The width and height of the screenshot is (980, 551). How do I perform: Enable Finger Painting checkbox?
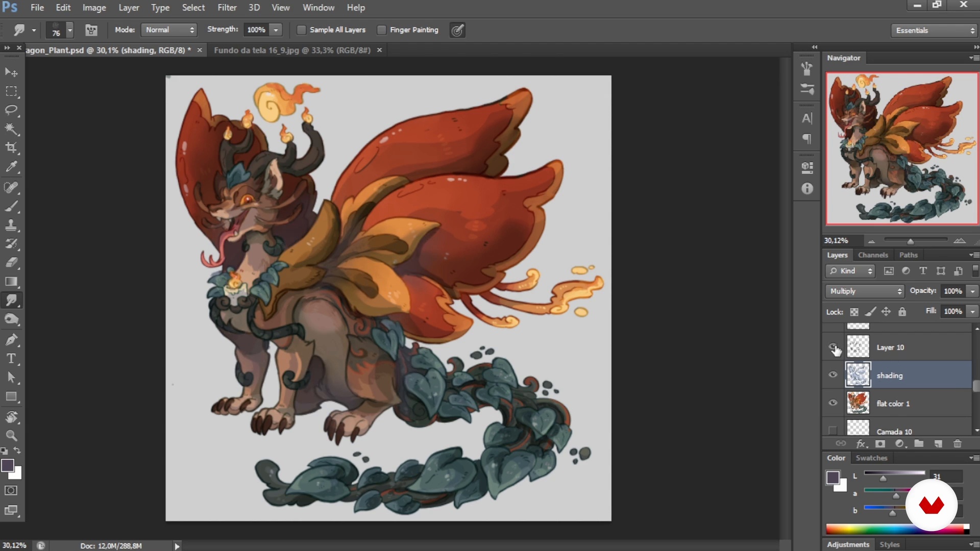pyautogui.click(x=381, y=30)
